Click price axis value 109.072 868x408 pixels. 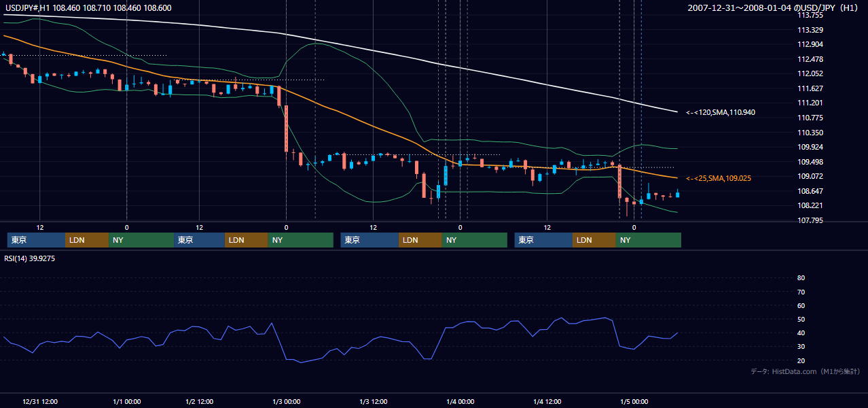pos(810,176)
